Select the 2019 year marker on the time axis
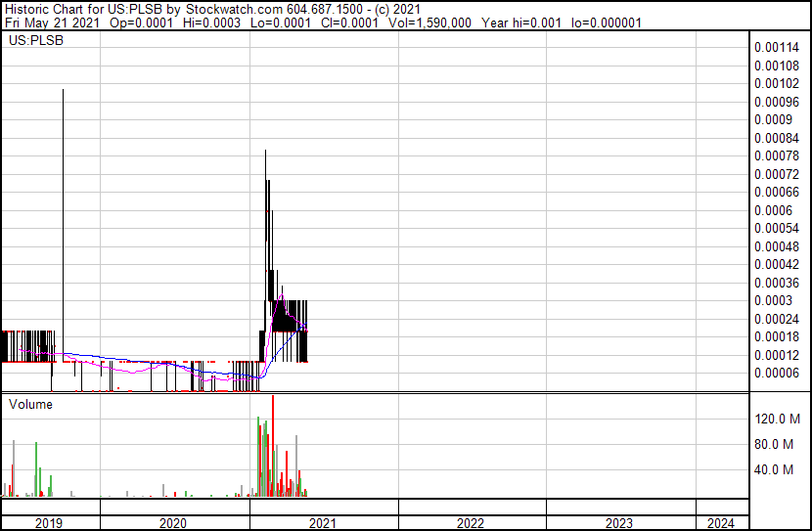Screen dimensions: 812x531 click(x=49, y=523)
